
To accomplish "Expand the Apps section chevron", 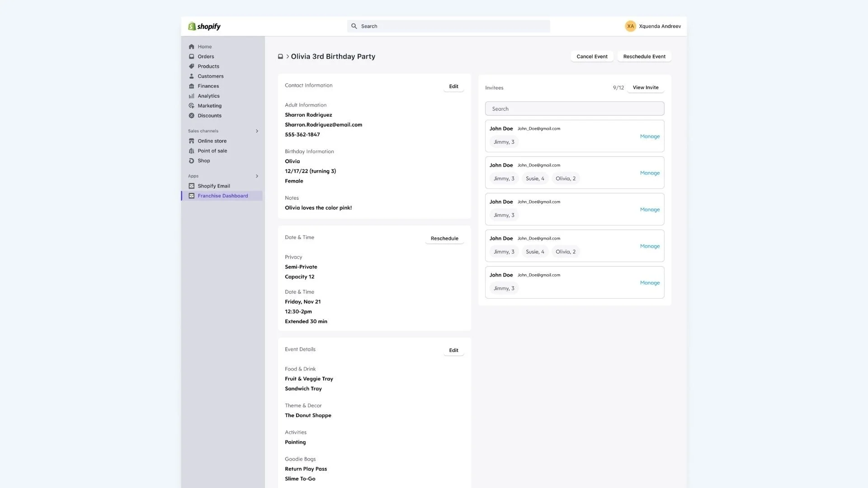I will tap(257, 176).
